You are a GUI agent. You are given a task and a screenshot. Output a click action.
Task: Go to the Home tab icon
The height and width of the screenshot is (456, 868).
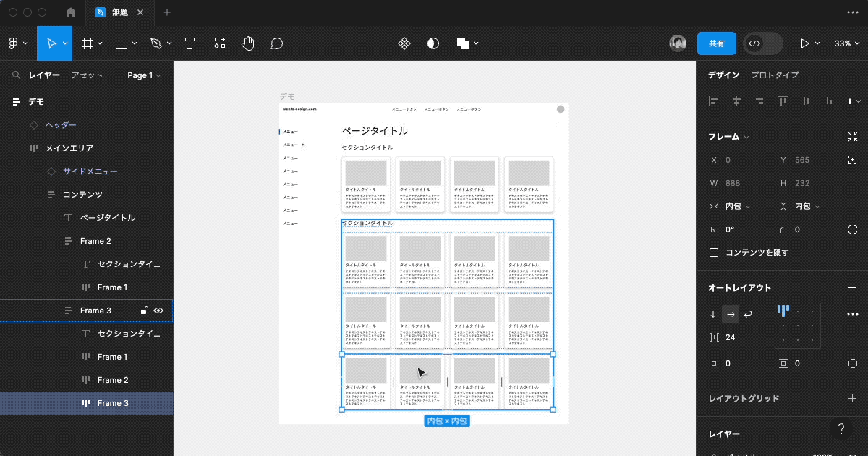pos(71,12)
